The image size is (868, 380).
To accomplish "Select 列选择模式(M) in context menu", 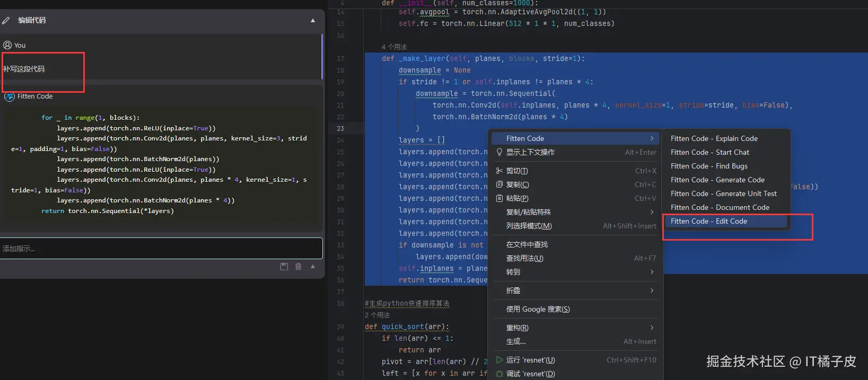I will point(575,226).
